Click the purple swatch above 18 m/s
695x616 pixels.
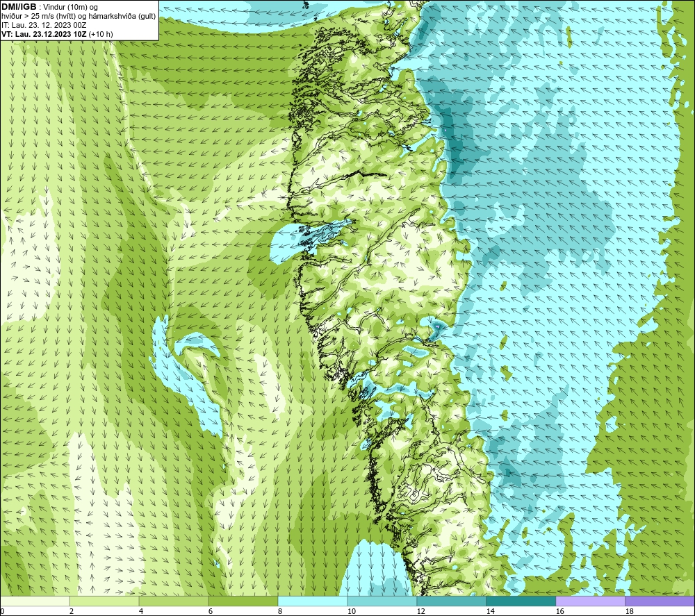pos(660,601)
